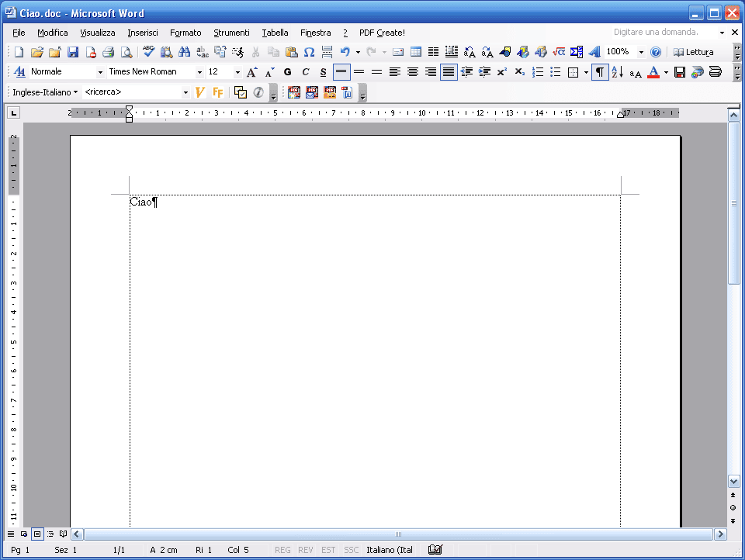
Task: Toggle bulleted list
Action: click(x=556, y=72)
